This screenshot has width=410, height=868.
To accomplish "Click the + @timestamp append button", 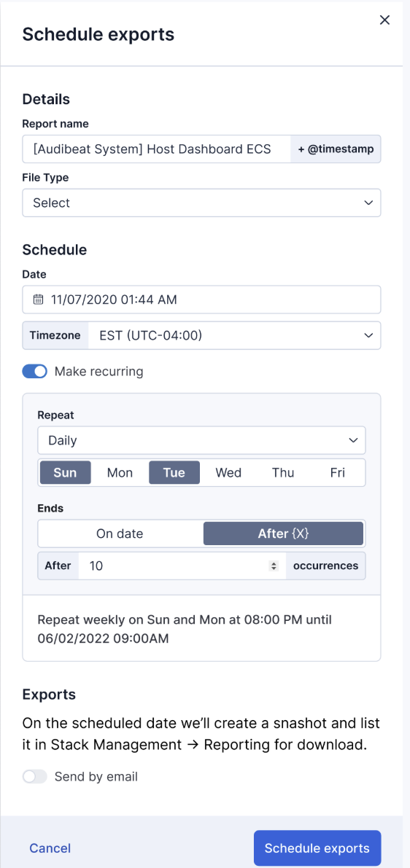I will (x=336, y=149).
